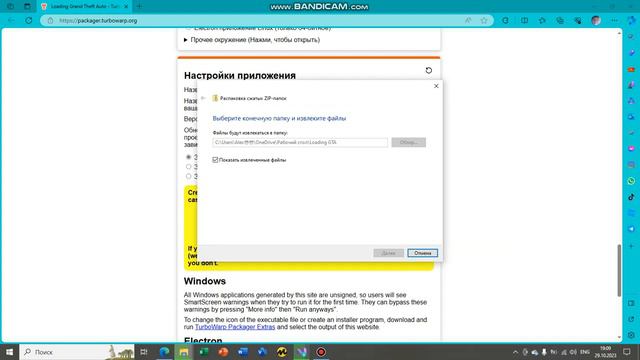This screenshot has width=640, height=360.
Task: Switch to the Loading Grand Theft Auto tab
Action: [x=84, y=6]
